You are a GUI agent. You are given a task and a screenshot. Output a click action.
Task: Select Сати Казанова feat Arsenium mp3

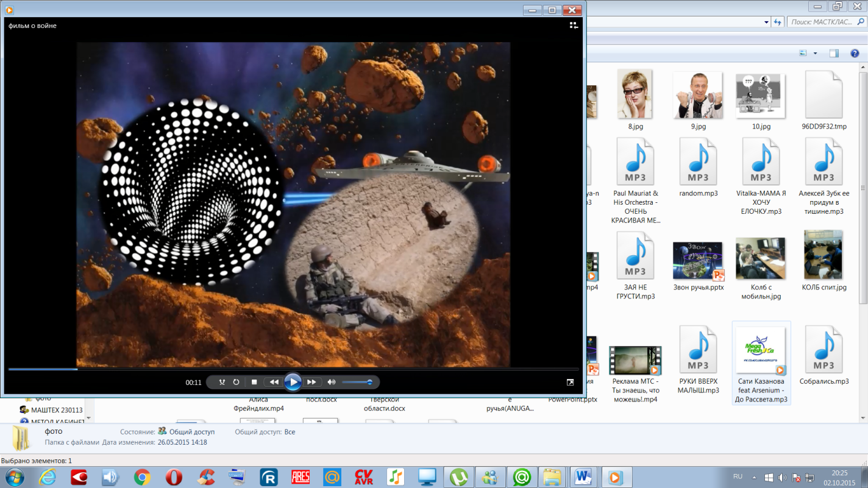tap(761, 364)
